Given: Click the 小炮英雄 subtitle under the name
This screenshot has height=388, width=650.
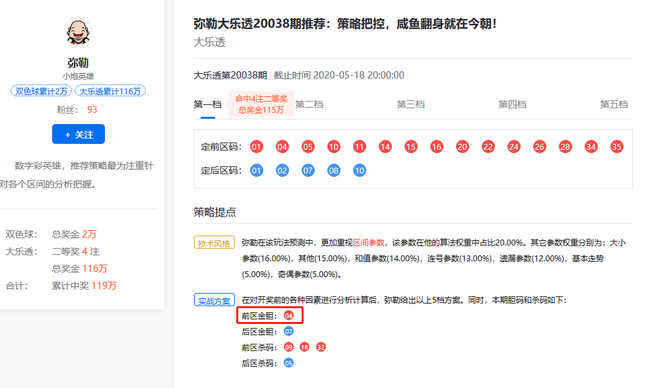Looking at the screenshot, I should pos(78,76).
